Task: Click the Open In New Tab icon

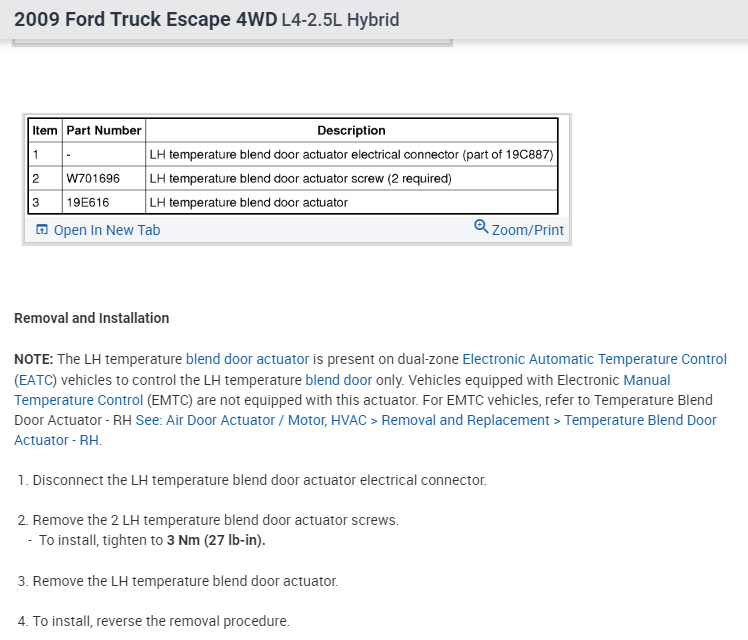Action: (x=42, y=230)
